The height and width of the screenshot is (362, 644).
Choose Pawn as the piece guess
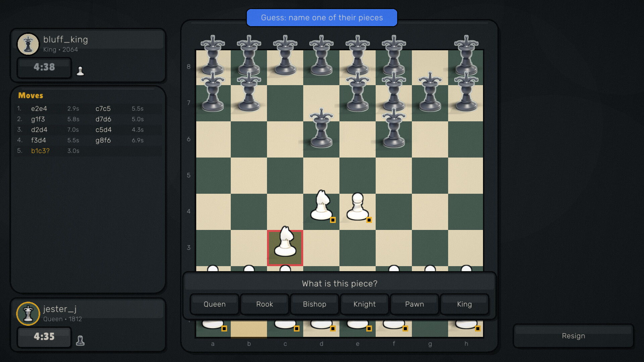coord(415,304)
